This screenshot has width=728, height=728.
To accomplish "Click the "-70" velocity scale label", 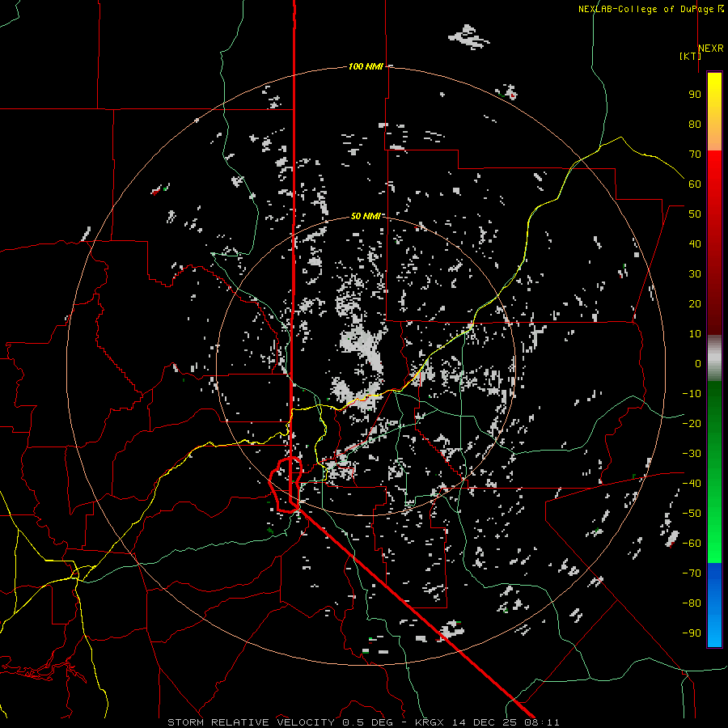I will click(692, 574).
